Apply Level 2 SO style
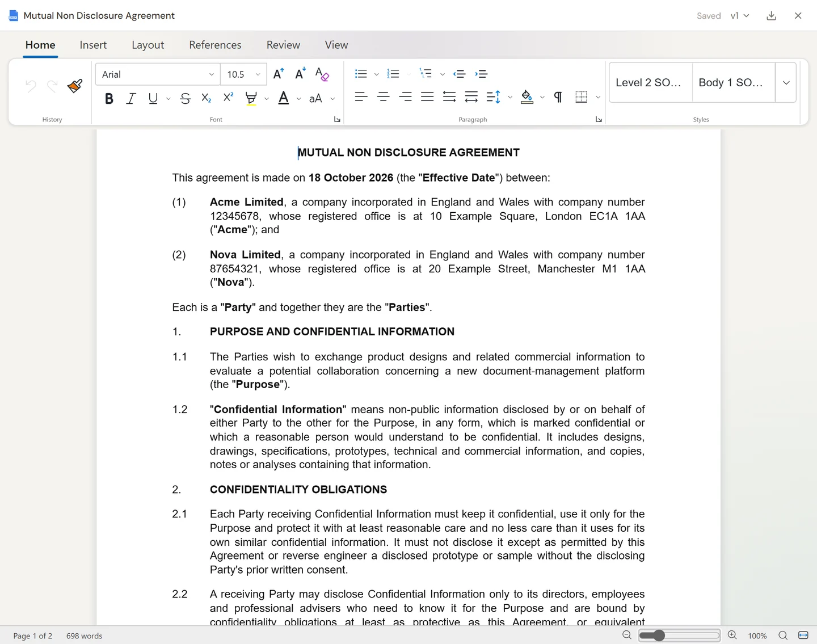Screen dimensions: 817x644 [651, 83]
